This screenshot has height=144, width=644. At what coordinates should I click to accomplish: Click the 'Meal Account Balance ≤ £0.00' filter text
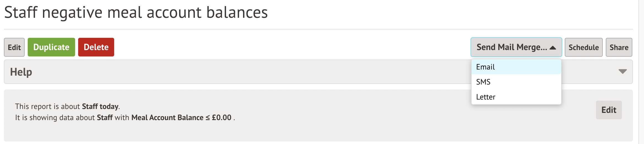[x=181, y=118]
